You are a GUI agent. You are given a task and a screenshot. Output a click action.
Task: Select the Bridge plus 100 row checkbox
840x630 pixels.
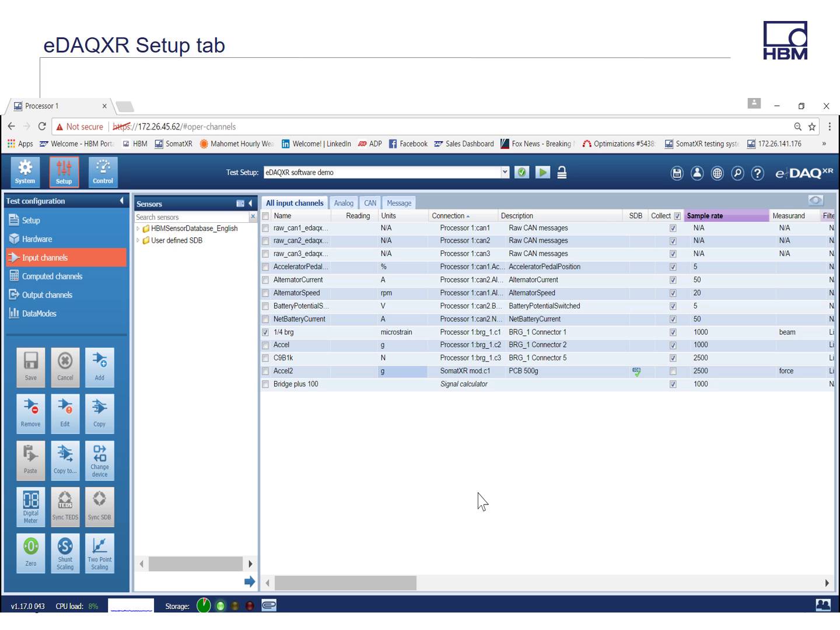coord(265,384)
